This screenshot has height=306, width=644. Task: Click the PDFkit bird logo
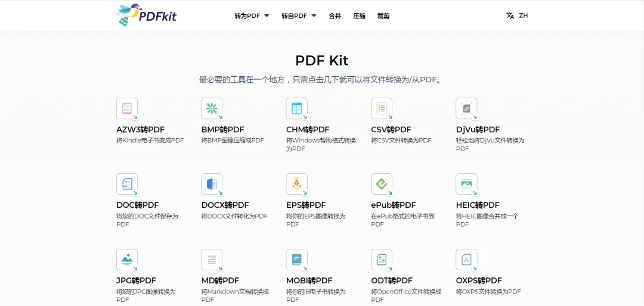[x=146, y=15]
